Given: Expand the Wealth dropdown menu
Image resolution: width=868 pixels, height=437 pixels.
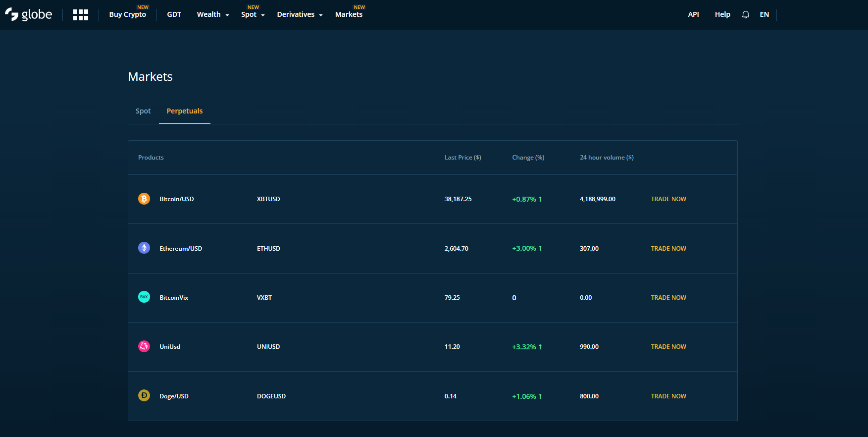Looking at the screenshot, I should coord(213,15).
